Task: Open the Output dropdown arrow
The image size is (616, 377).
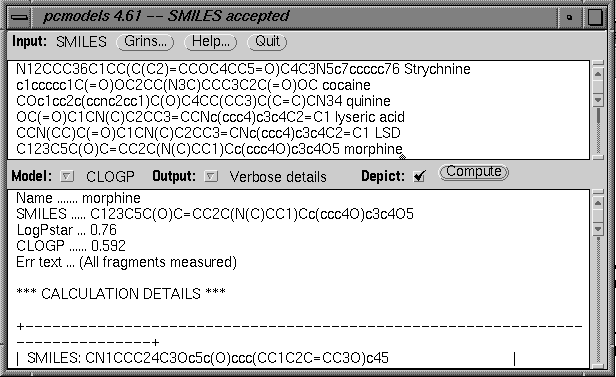Action: pos(211,177)
